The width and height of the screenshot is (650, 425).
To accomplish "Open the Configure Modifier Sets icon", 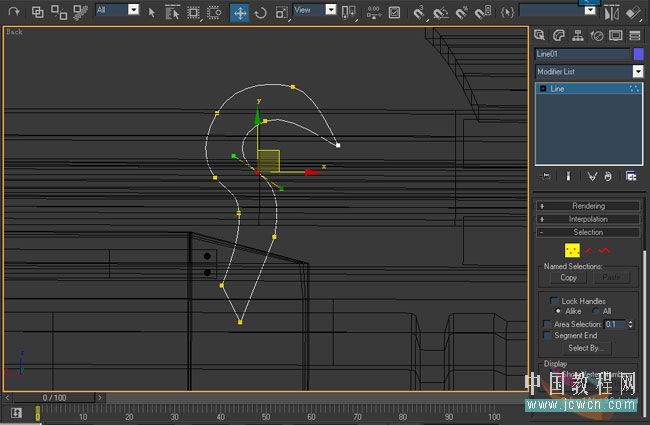I will tap(631, 176).
